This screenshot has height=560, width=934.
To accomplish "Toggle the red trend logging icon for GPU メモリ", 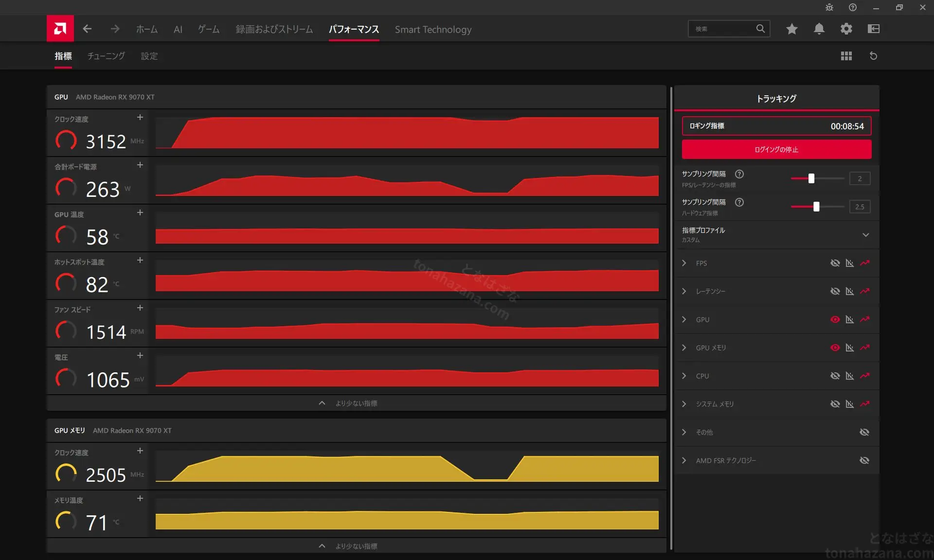I will click(865, 348).
